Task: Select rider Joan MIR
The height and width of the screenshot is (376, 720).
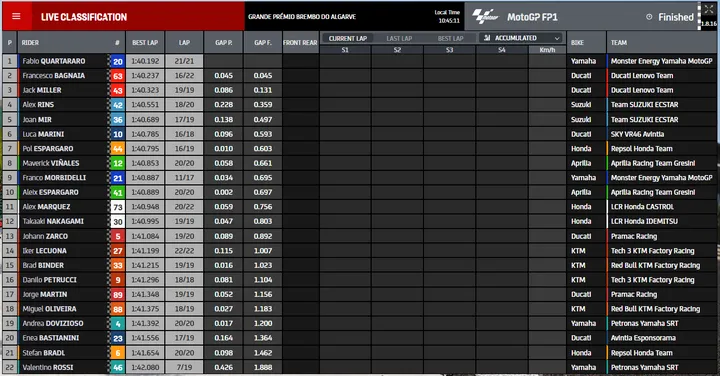Action: 37,119
